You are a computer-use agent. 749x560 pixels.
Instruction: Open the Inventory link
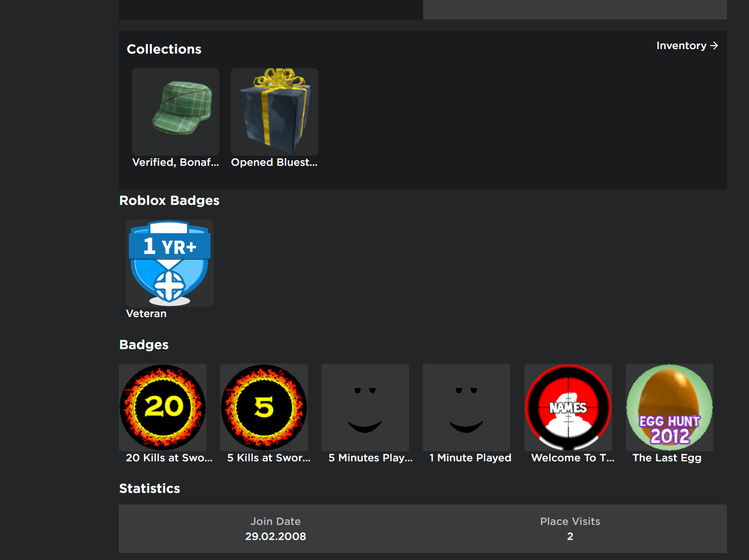point(687,46)
